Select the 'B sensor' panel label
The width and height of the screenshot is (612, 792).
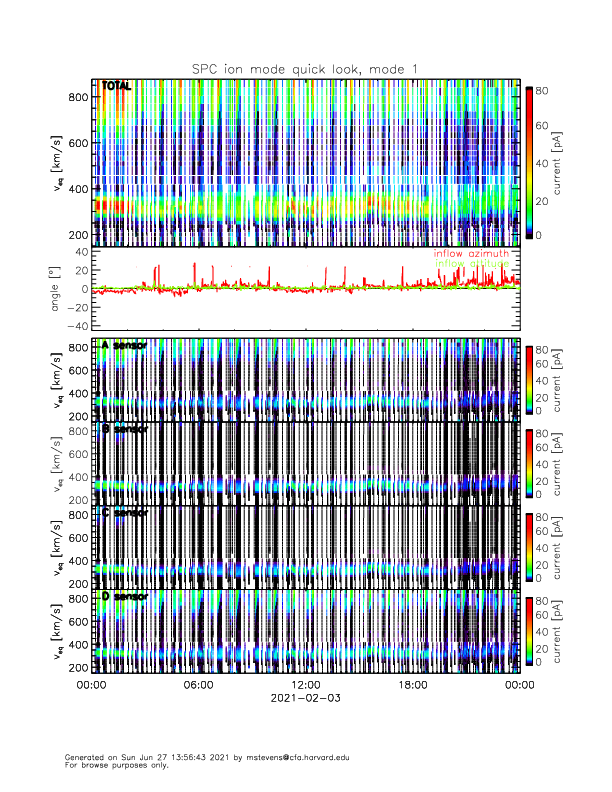[124, 429]
